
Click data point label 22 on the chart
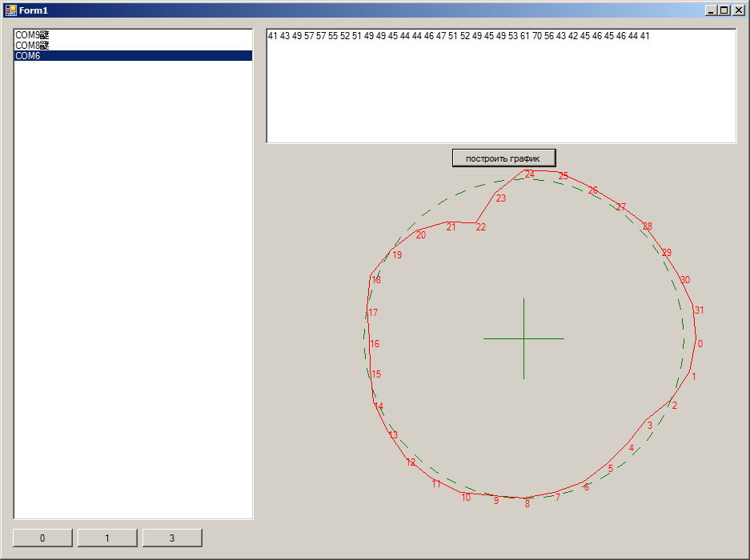click(481, 227)
